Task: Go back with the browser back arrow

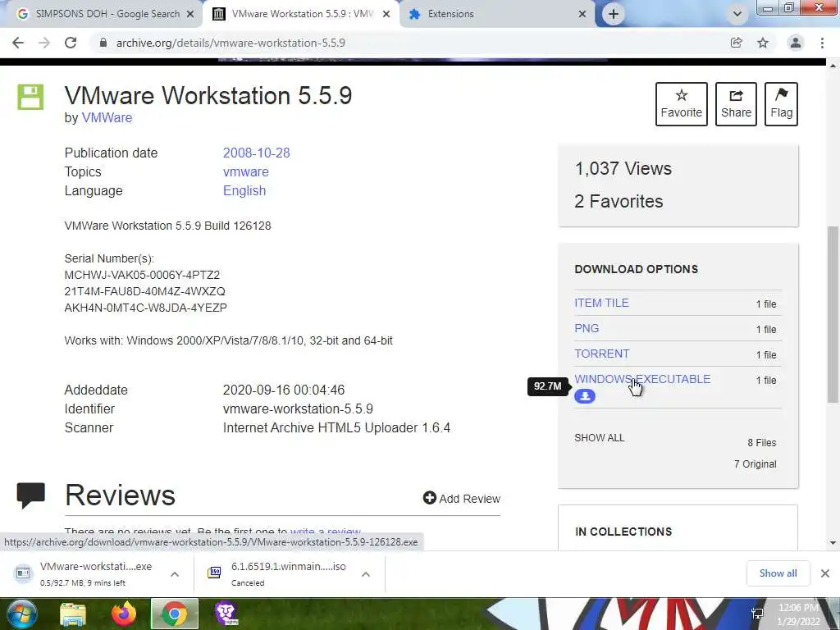Action: (x=18, y=43)
